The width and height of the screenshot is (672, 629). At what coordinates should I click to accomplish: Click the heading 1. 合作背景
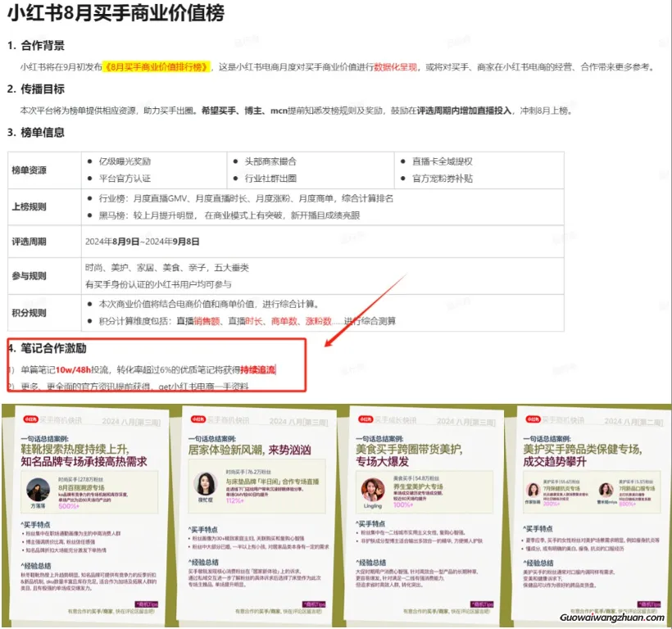(36, 45)
